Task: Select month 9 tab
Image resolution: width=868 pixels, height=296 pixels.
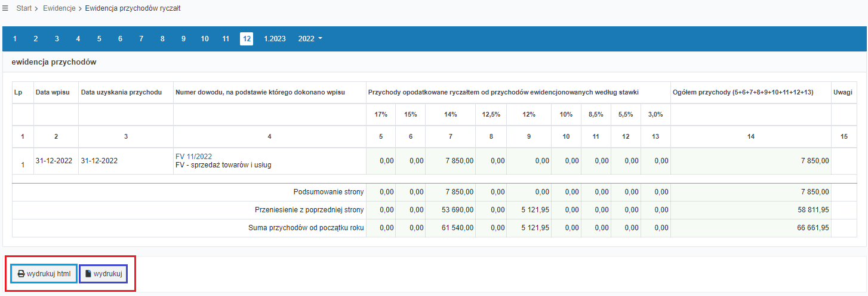Action: coord(183,39)
